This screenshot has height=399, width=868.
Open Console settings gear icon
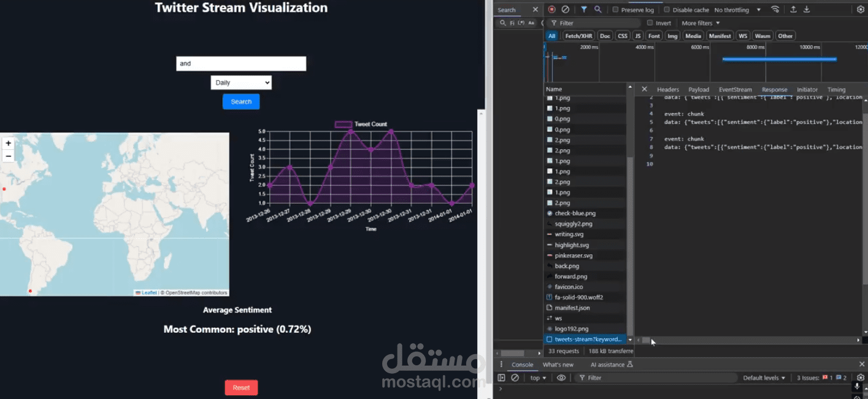pos(861,378)
